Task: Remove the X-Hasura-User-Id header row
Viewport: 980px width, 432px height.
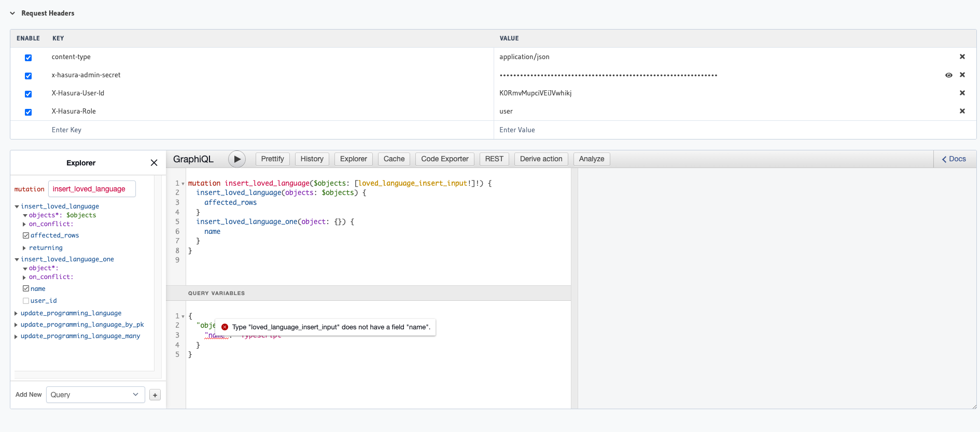Action: 962,93
